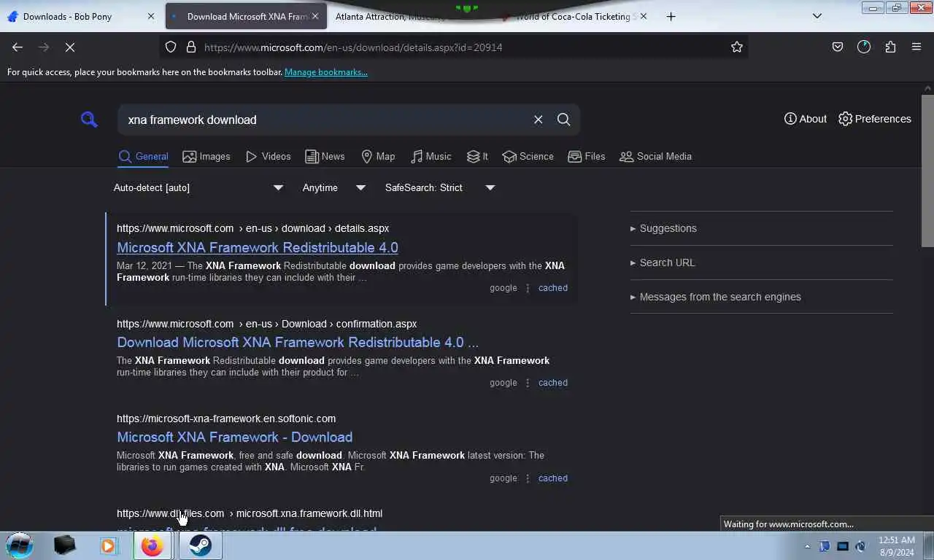List all tabs with the chevron dropdown
This screenshot has width=934, height=560.
pyautogui.click(x=817, y=16)
